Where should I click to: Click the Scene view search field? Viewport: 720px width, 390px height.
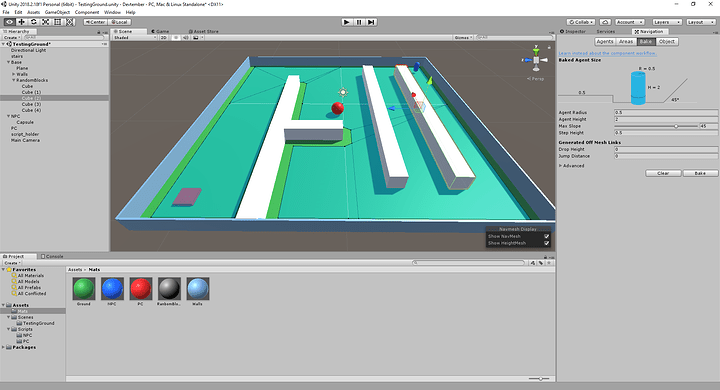513,38
